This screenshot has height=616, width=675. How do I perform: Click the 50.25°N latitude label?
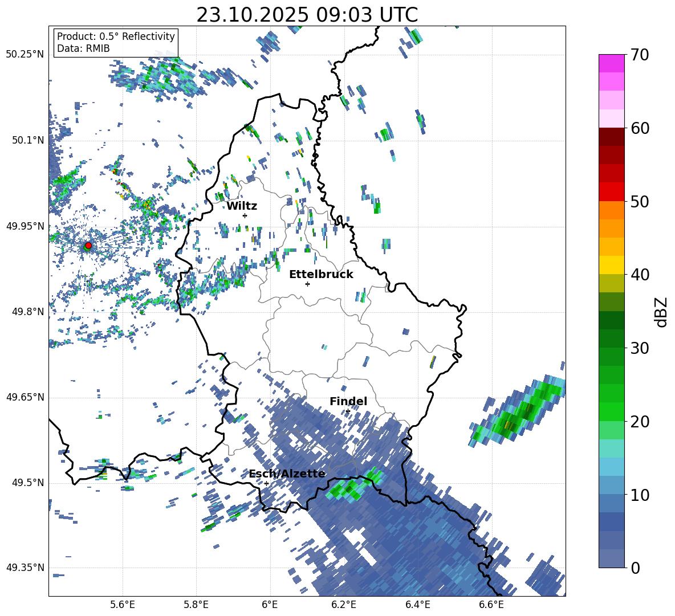pyautogui.click(x=25, y=55)
